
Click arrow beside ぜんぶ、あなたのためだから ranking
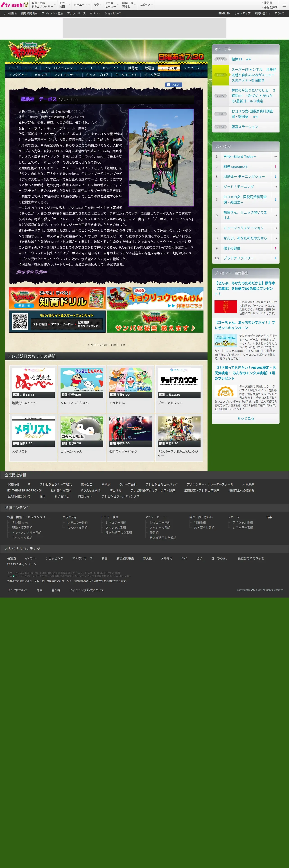(275, 238)
